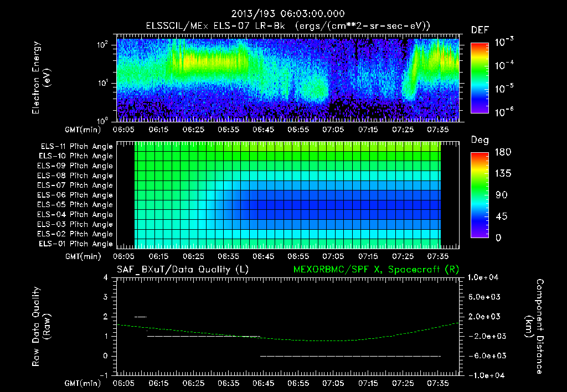Screen dimensions: 567x392
Task: Click GMT(min) label under the spectrogram panel
Action: [83, 130]
